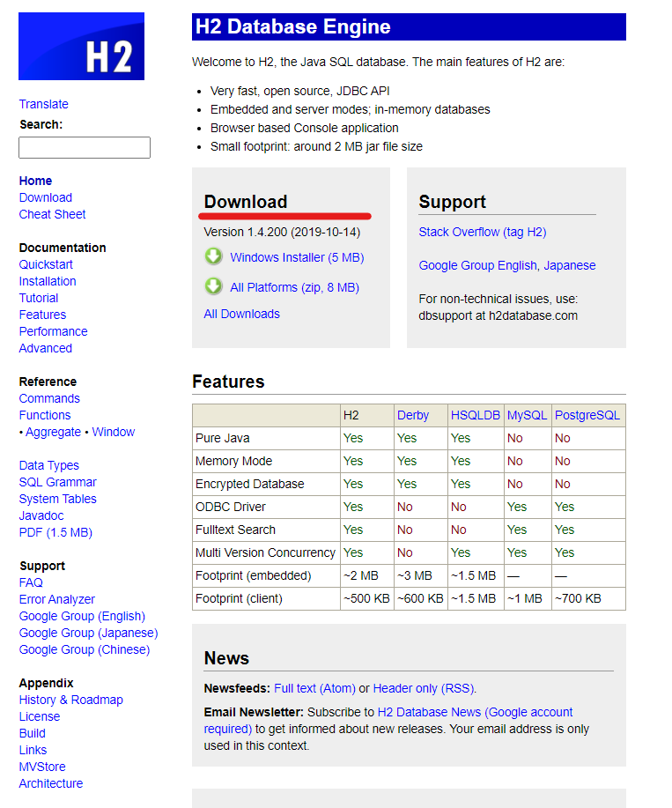Open Google Group English support link

(x=478, y=265)
